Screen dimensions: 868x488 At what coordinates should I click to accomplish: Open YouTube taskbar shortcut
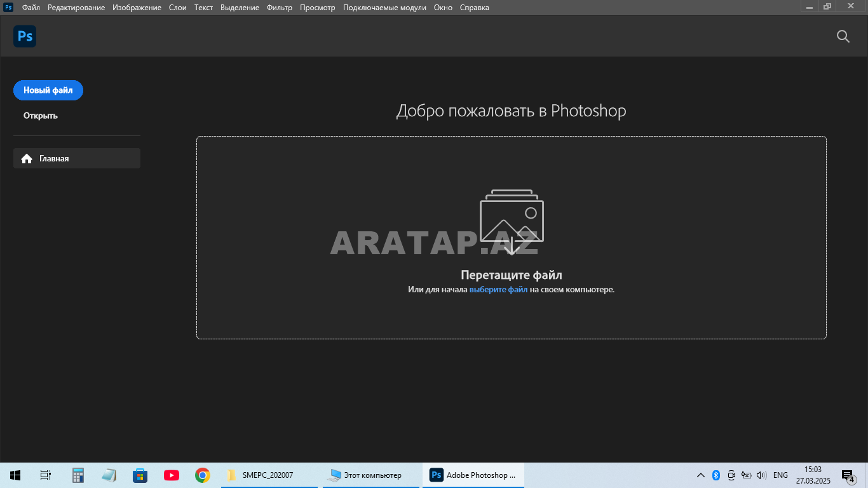[x=171, y=475]
